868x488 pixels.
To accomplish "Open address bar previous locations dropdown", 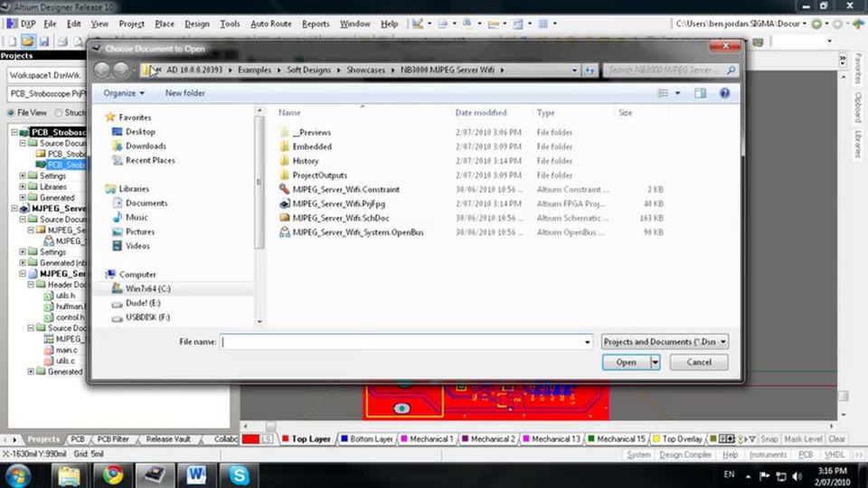I will click(x=574, y=70).
